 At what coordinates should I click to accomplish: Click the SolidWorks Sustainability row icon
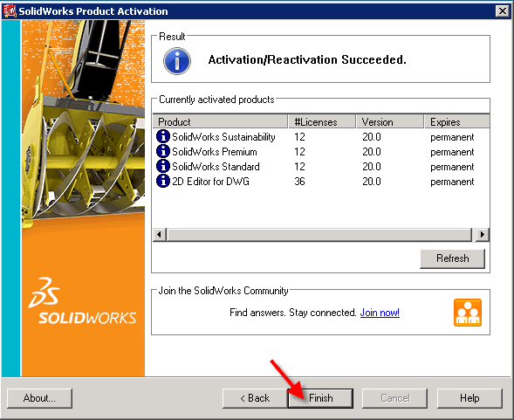163,136
